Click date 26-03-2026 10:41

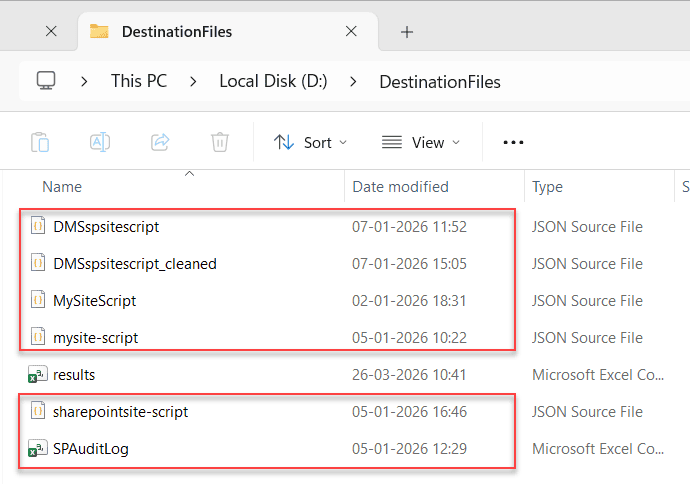409,375
